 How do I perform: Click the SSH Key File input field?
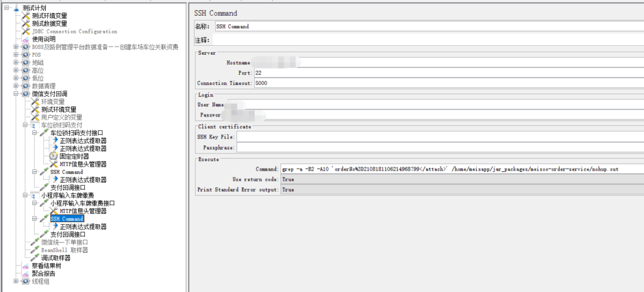439,137
